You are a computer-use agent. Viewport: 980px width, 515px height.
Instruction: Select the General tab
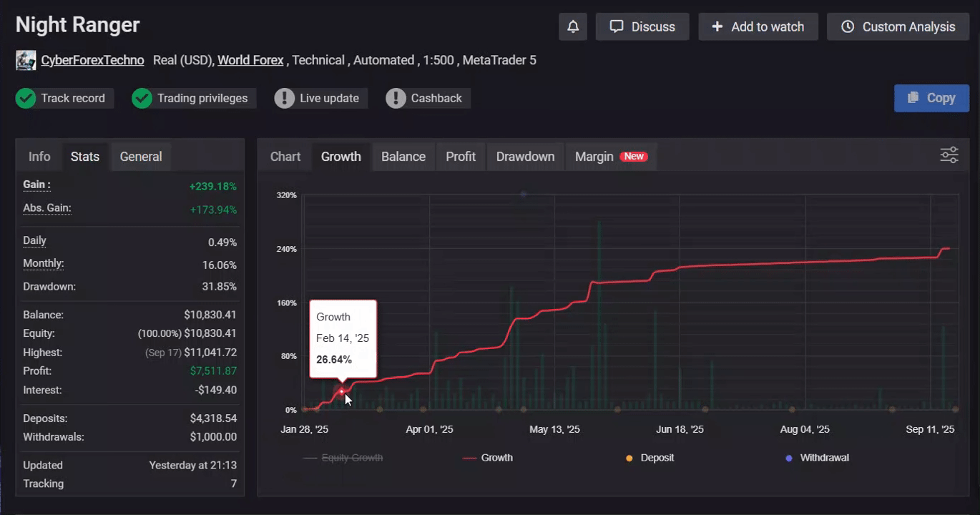141,157
